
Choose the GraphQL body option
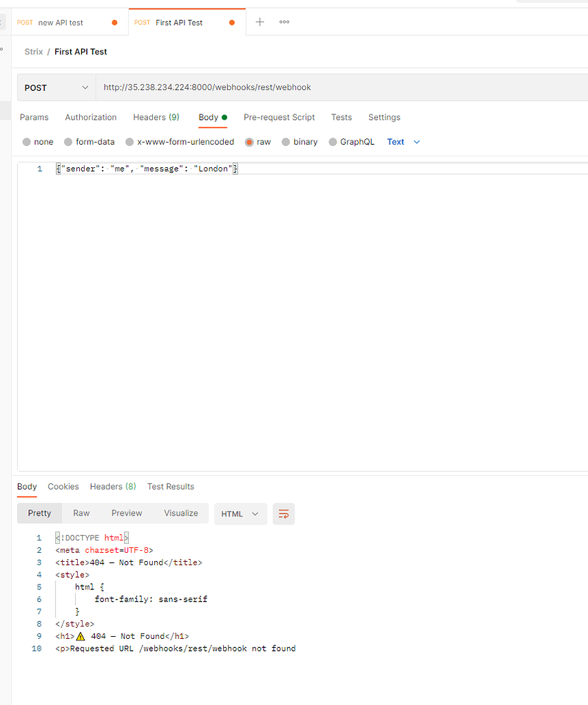pyautogui.click(x=351, y=142)
